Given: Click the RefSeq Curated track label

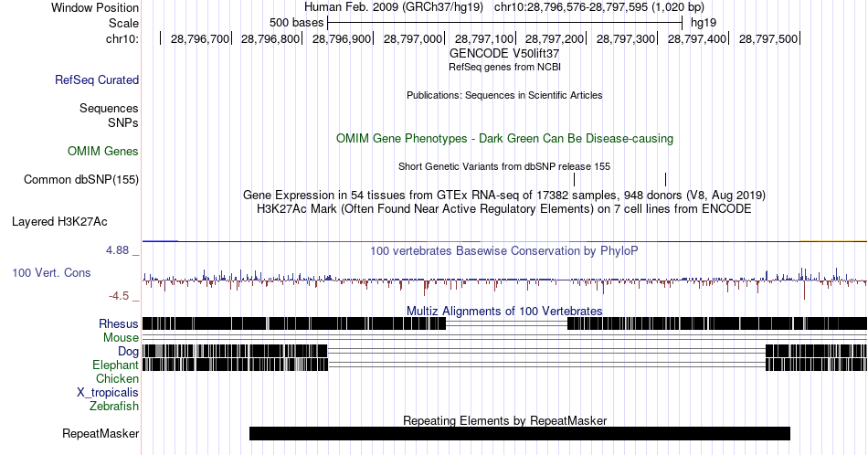Looking at the screenshot, I should tap(97, 79).
